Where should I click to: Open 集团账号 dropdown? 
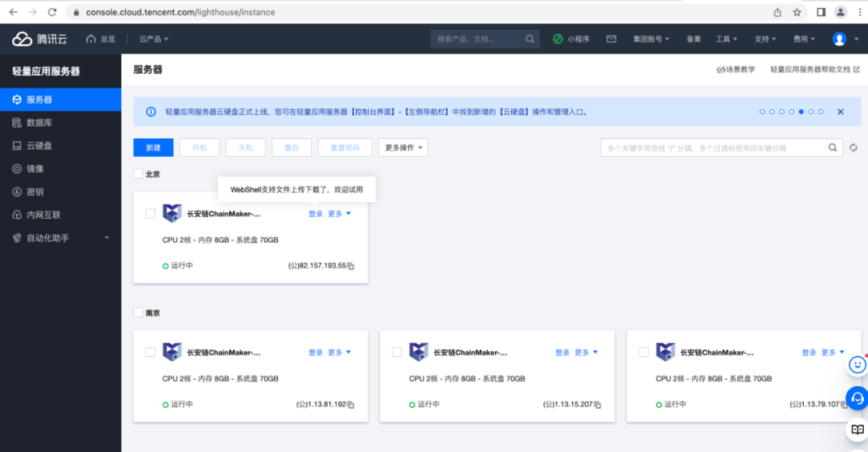pyautogui.click(x=652, y=39)
